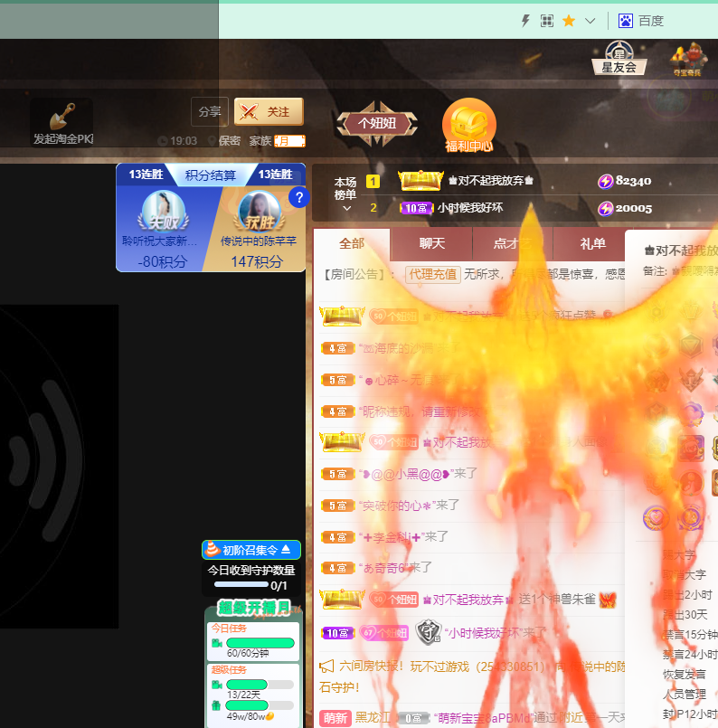This screenshot has width=718, height=728.
Task: Expand the chevron next to bookmark star
Action: 590,21
